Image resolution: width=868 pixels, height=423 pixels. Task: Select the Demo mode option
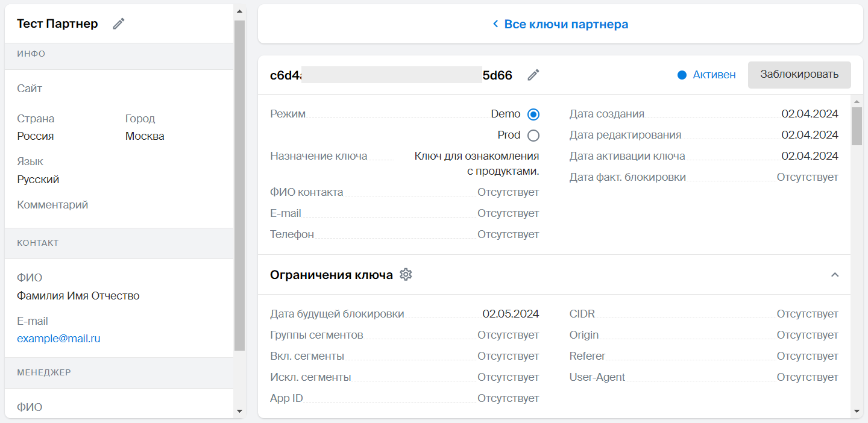[x=533, y=114]
